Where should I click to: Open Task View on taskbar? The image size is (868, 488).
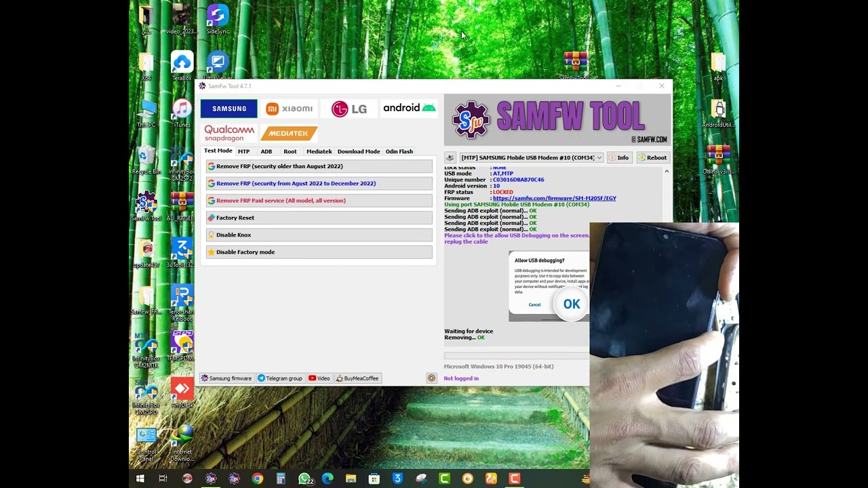pyautogui.click(x=163, y=479)
